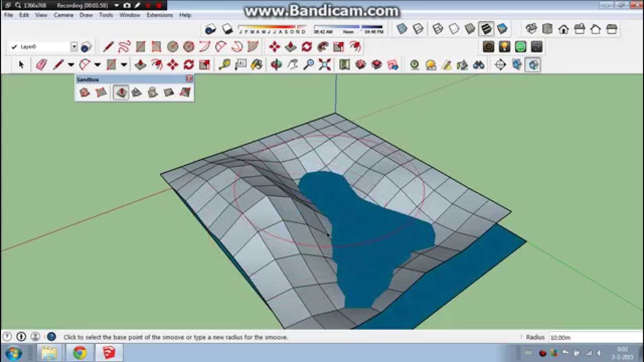Select the Zoom magnifier tool

[308, 64]
